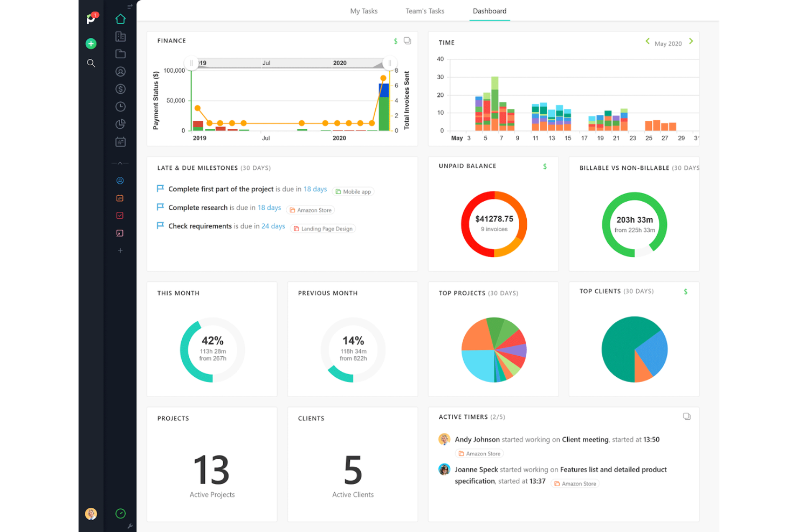Open the finance dollar icon in sidebar
The width and height of the screenshot is (798, 532).
pyautogui.click(x=120, y=89)
